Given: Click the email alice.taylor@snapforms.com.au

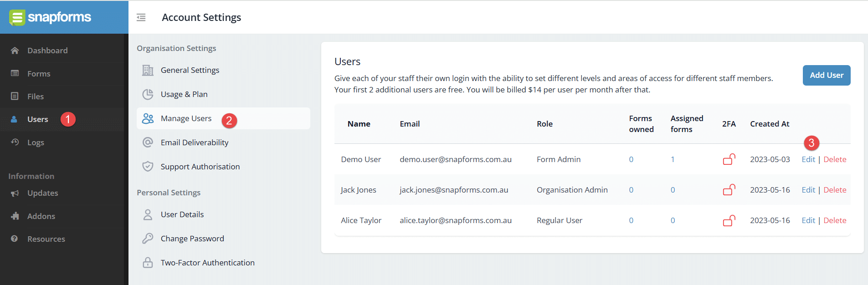Looking at the screenshot, I should click(456, 220).
